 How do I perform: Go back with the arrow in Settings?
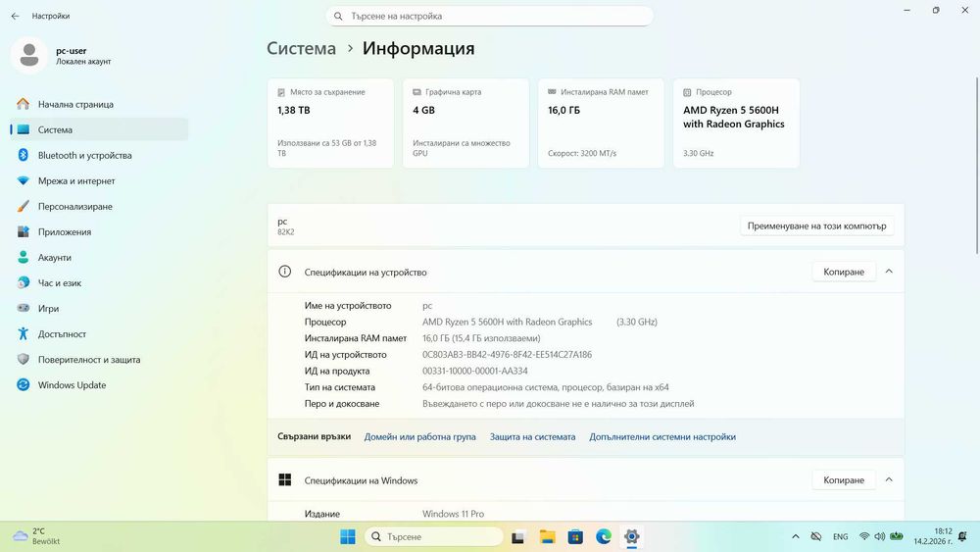point(15,17)
